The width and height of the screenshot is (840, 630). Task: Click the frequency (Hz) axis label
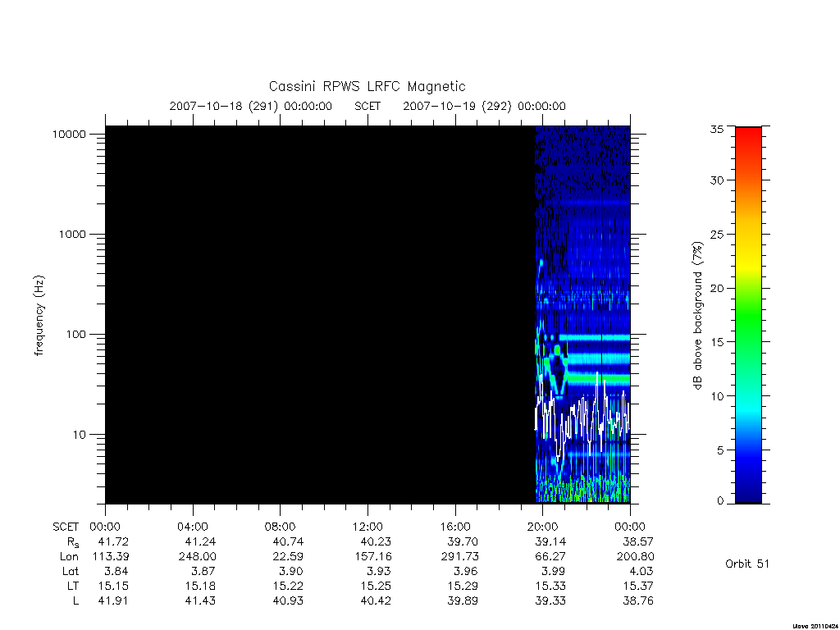pyautogui.click(x=39, y=316)
